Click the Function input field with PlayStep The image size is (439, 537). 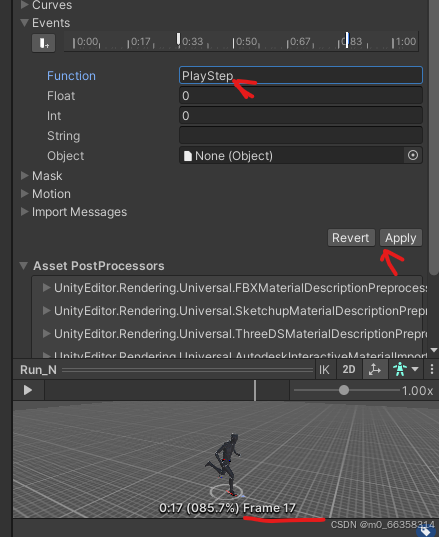[301, 75]
